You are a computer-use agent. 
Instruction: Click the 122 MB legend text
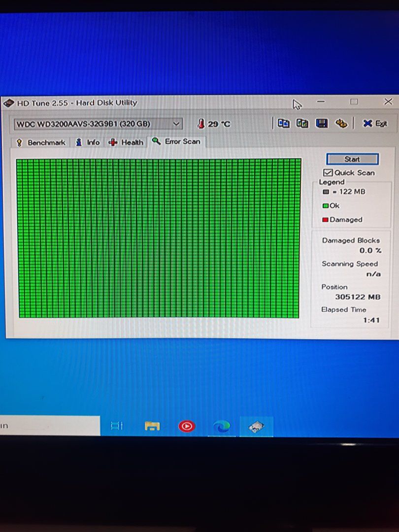point(352,192)
